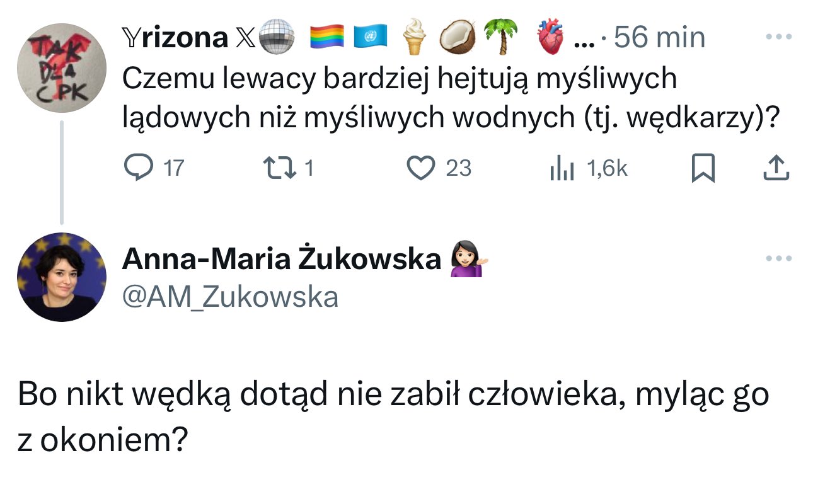Open more options on Yrizona's tweet
The width and height of the screenshot is (813, 504).
778,37
